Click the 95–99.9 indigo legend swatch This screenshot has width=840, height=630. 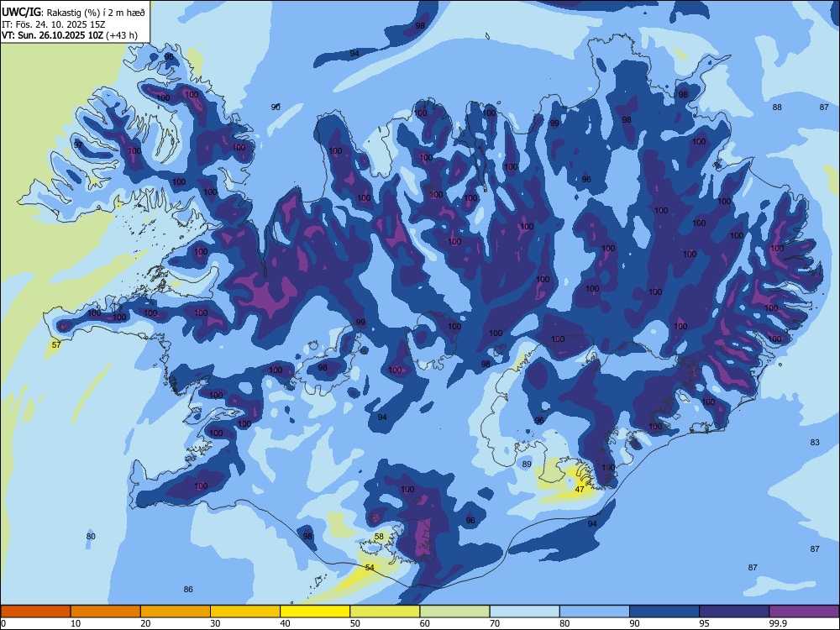tap(734, 612)
